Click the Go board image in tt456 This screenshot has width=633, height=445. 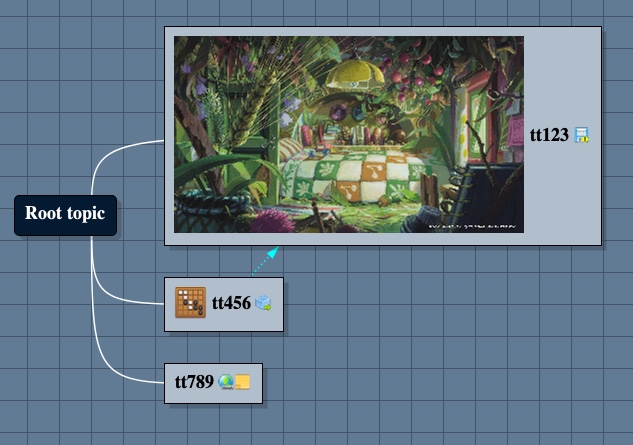[191, 302]
